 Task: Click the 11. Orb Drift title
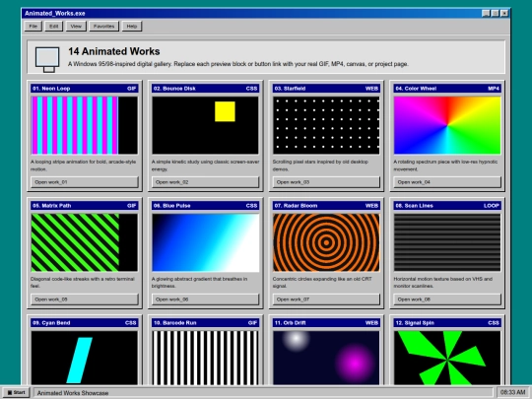290,323
